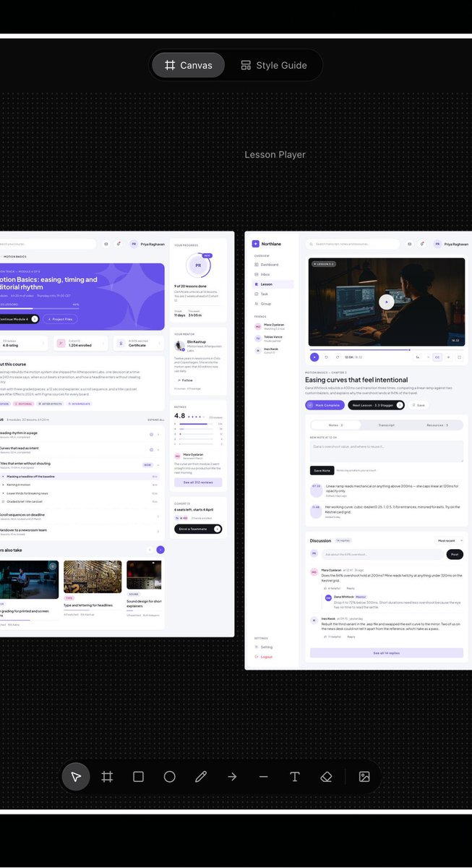Switch to the Notes tab

point(335,425)
